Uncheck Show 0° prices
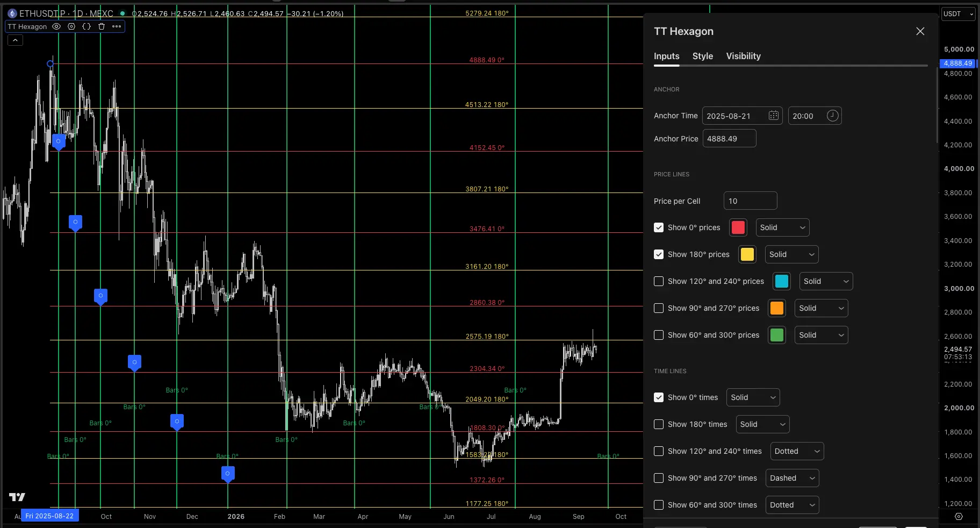 pos(659,227)
